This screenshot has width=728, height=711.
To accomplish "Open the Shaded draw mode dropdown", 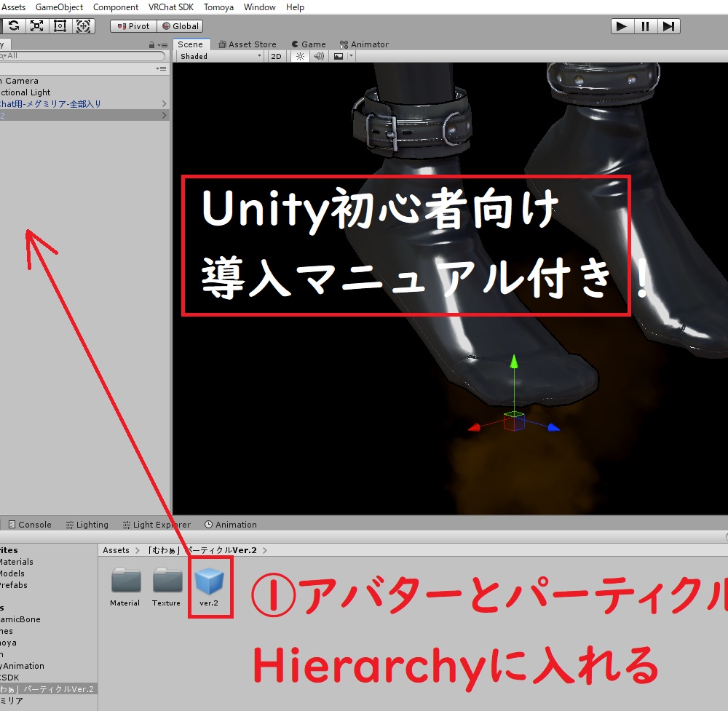I will [218, 56].
